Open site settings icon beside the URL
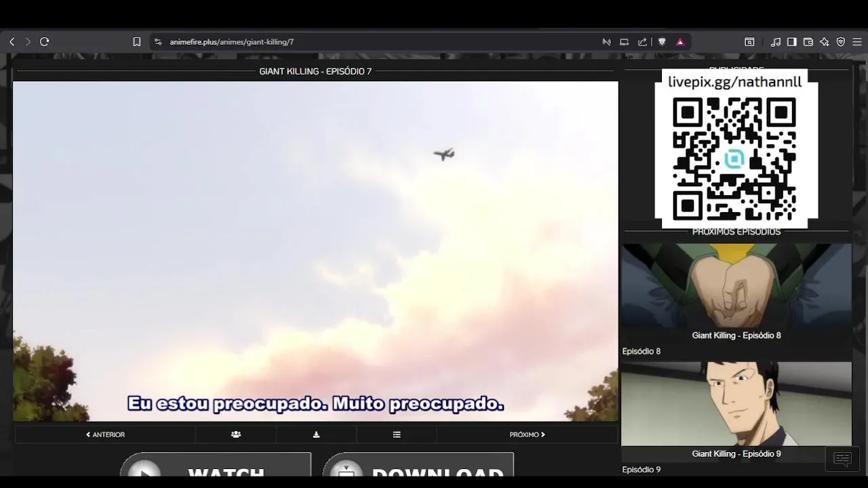Viewport: 868px width, 488px height. (158, 42)
